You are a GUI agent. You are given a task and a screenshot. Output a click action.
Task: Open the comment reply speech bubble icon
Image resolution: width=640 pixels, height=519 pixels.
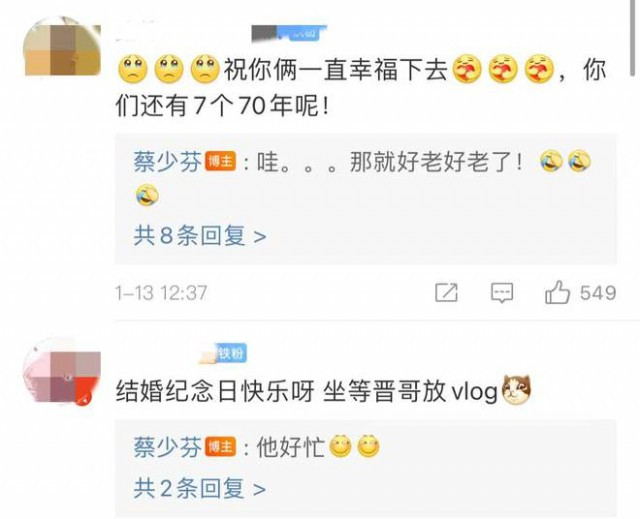pos(502,293)
